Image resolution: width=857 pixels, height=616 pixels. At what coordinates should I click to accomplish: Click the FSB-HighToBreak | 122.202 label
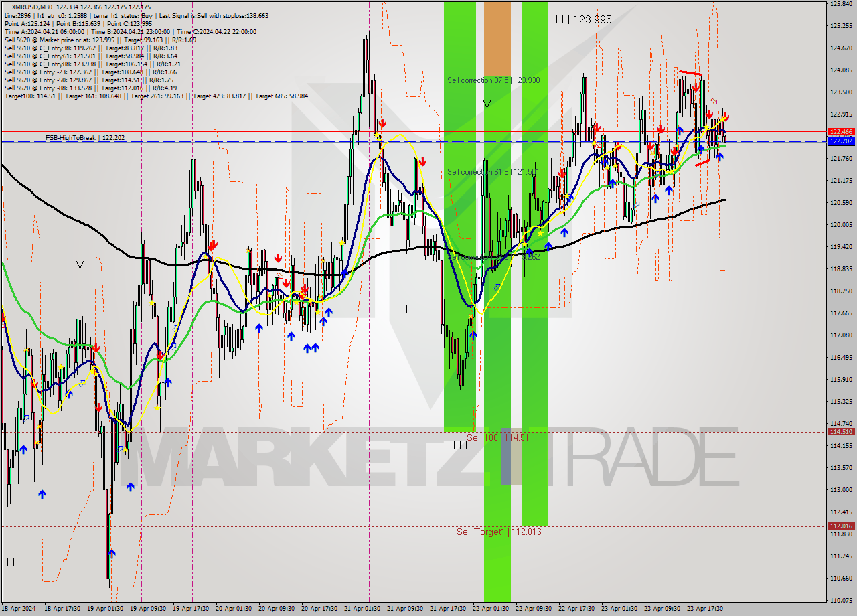85,137
